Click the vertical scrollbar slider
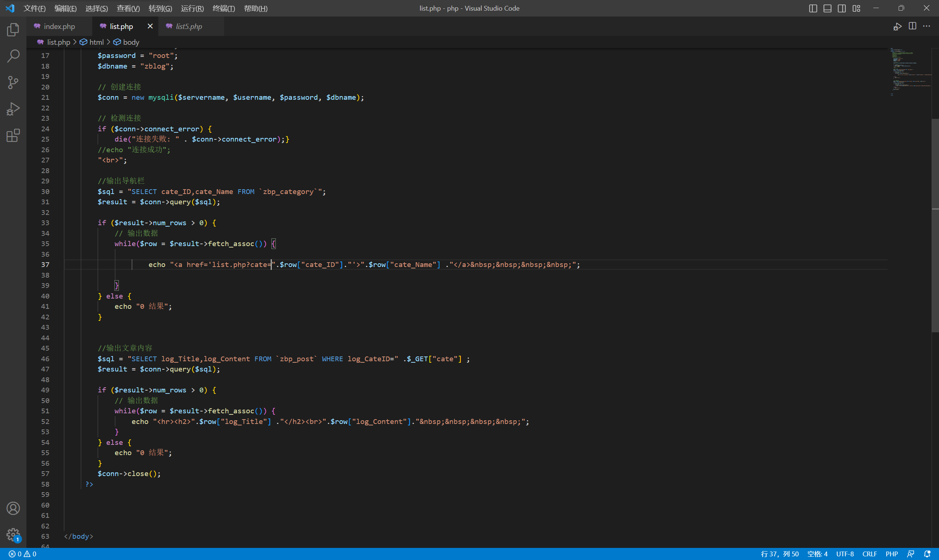This screenshot has height=560, width=939. pyautogui.click(x=935, y=225)
